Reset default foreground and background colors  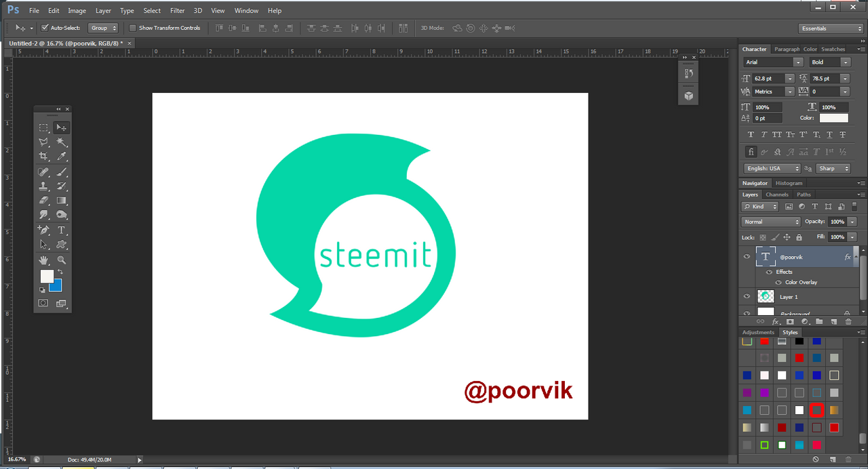click(42, 290)
